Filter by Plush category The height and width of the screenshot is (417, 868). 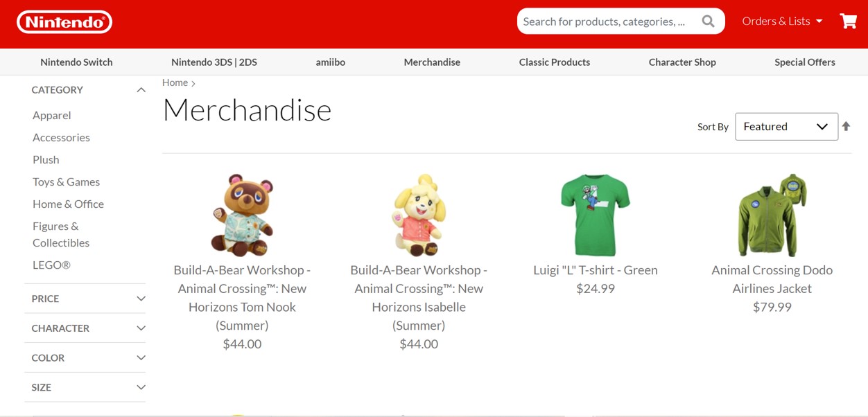pos(46,159)
